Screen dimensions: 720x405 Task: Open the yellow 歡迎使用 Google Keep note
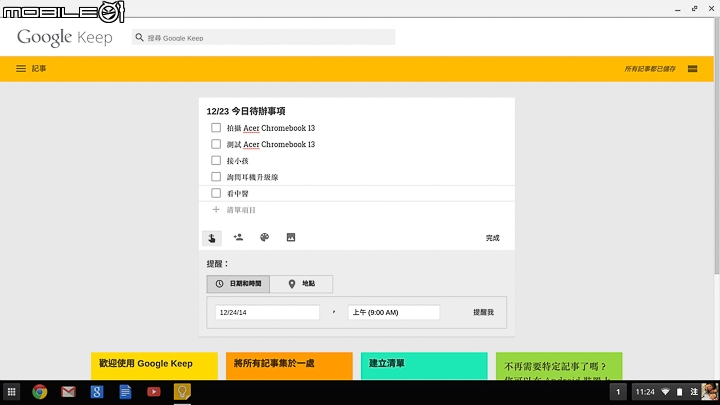[x=154, y=366]
